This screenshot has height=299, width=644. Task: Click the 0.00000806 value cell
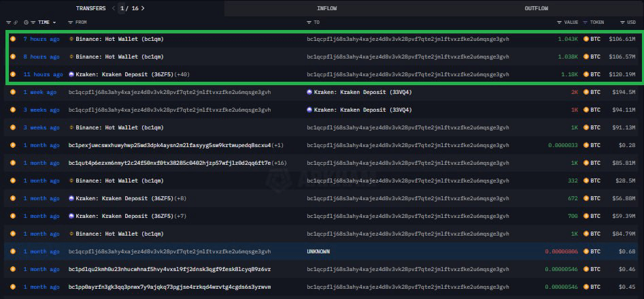point(562,251)
